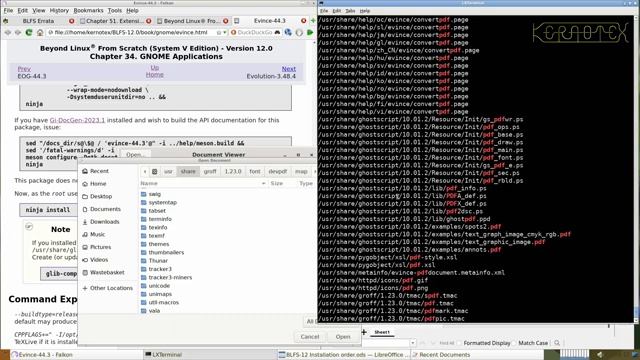Open the Falkon Tools menu
This screenshot has height=360, width=640.
[x=115, y=10]
